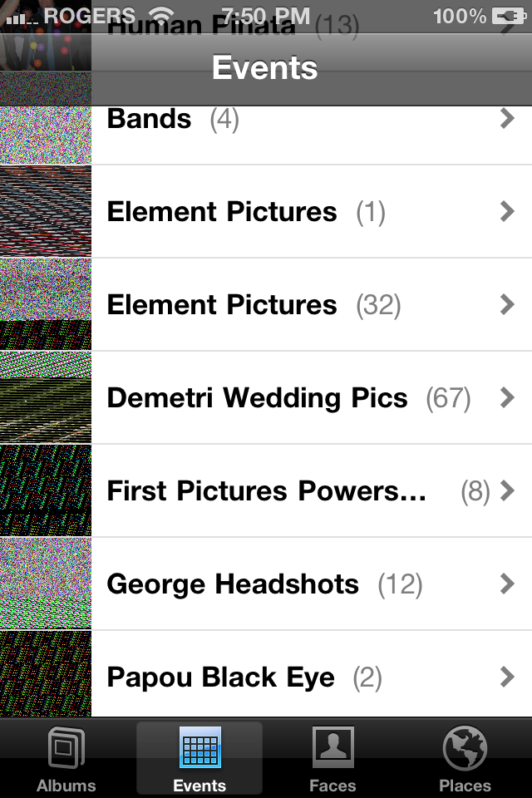
Task: Tap the battery indicator in status bar
Action: [508, 17]
